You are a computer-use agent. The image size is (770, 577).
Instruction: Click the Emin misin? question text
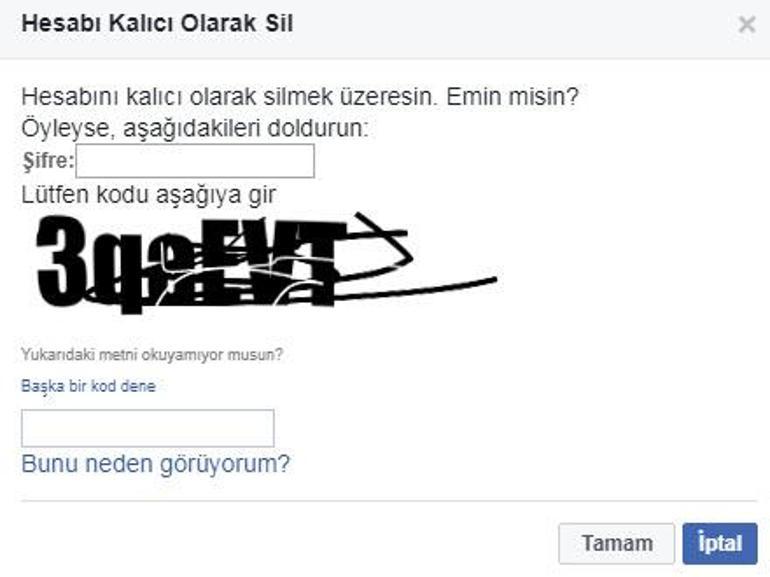tap(513, 96)
